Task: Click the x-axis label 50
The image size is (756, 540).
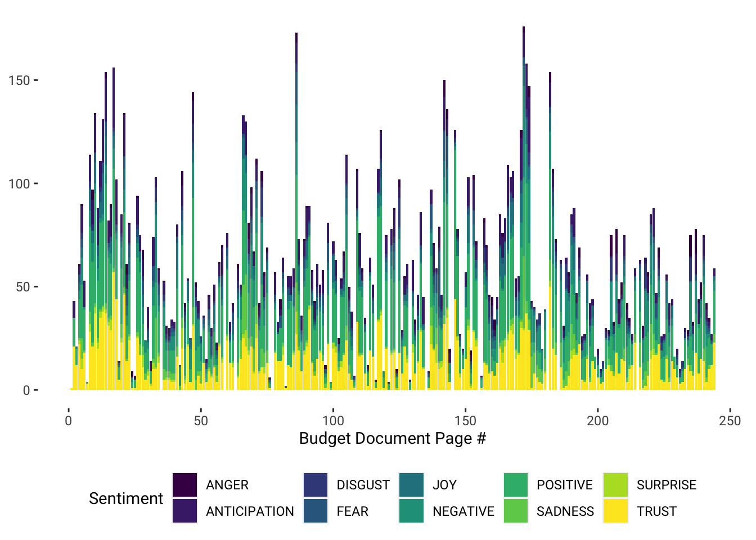Action: point(201,421)
